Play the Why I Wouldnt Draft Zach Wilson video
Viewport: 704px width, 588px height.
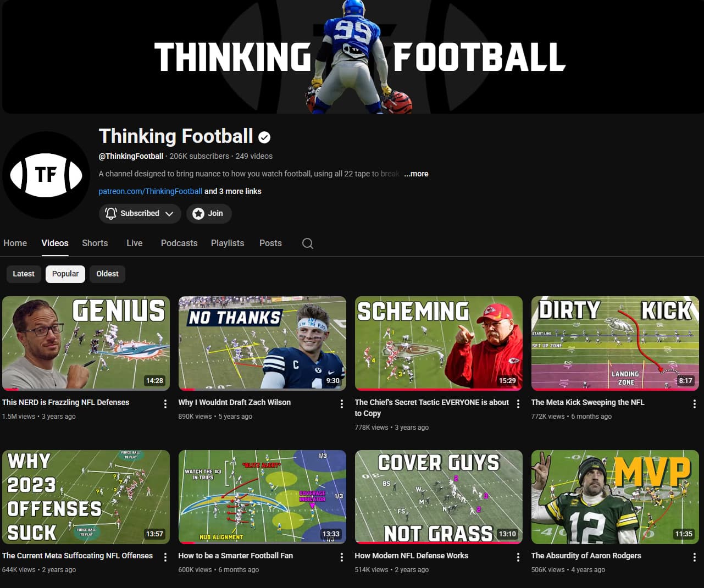click(262, 343)
